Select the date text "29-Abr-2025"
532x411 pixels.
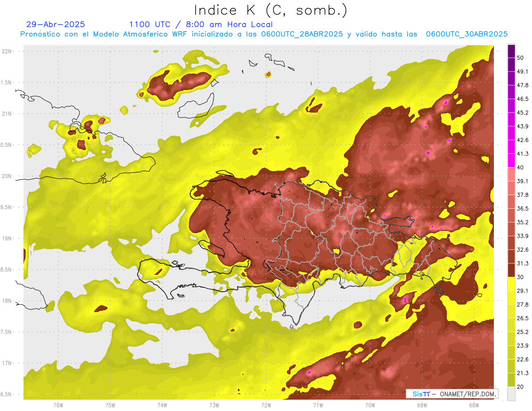pos(56,24)
